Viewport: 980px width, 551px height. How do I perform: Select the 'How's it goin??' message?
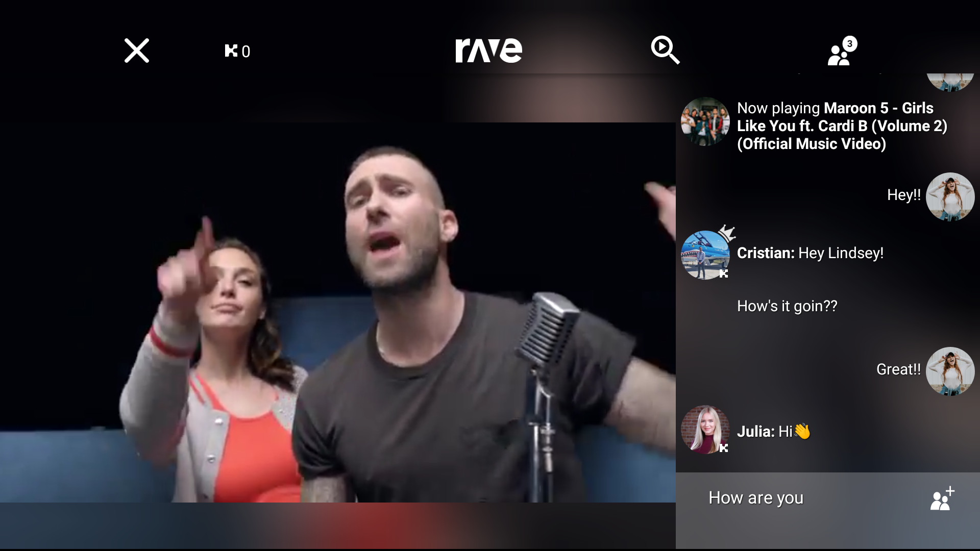(787, 306)
